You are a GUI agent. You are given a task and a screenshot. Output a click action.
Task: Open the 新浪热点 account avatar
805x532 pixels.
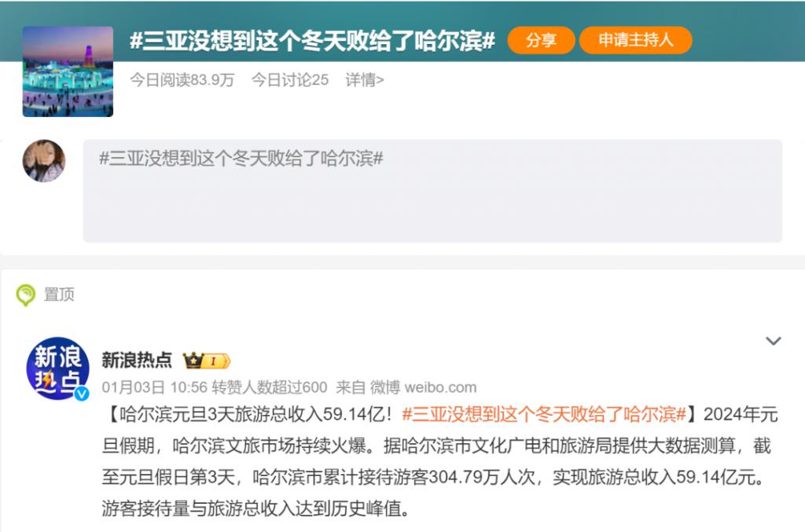pos(57,369)
